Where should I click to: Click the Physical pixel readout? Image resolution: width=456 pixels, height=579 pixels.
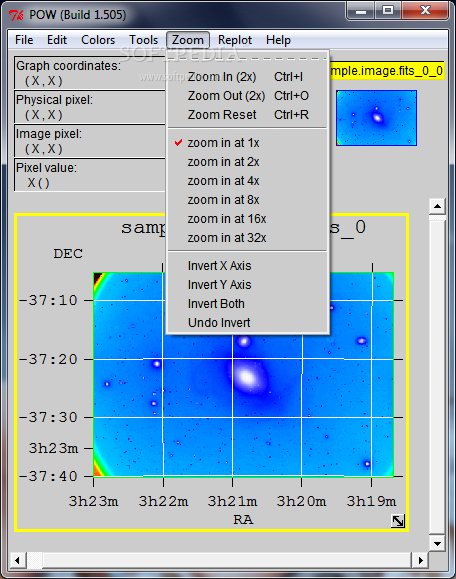pyautogui.click(x=90, y=107)
